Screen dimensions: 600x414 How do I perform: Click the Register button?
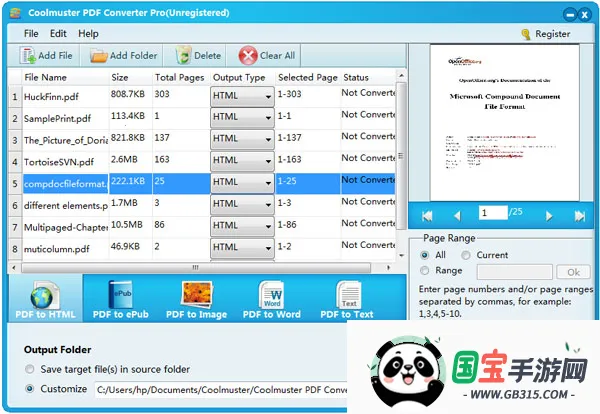click(546, 34)
